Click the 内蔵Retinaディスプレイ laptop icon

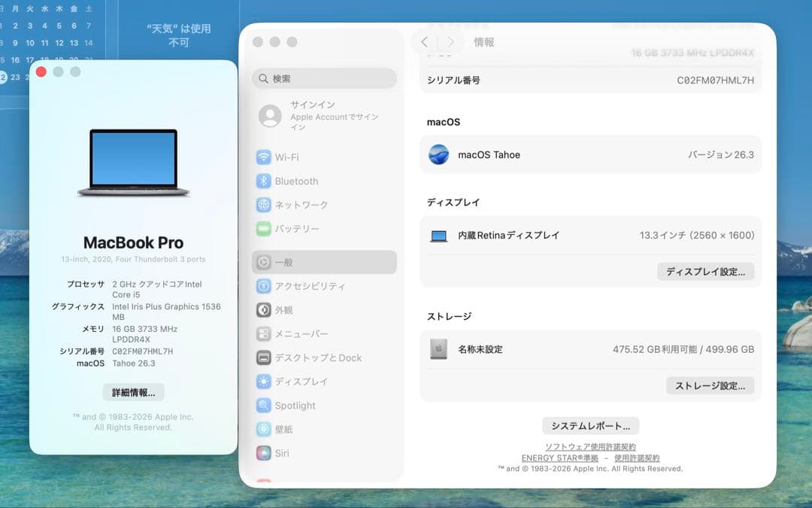438,236
